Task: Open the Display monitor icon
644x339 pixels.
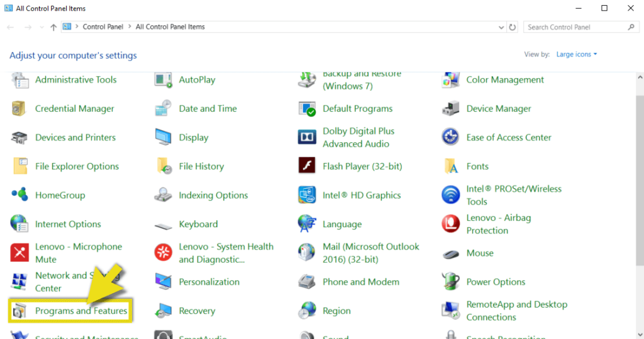Action: [x=163, y=137]
